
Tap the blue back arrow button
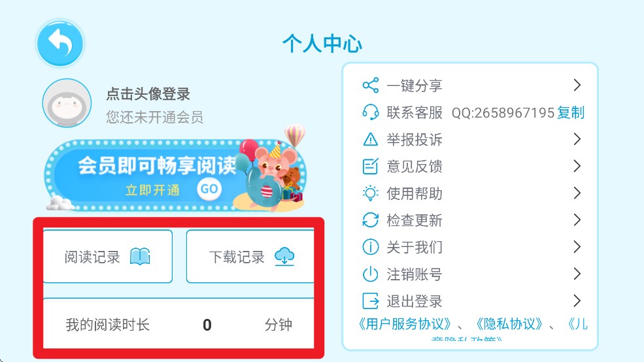click(60, 43)
